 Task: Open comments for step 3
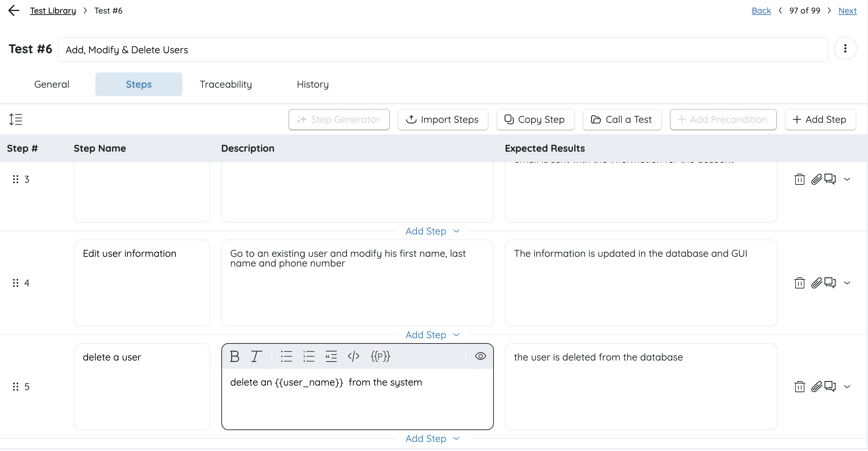point(830,179)
